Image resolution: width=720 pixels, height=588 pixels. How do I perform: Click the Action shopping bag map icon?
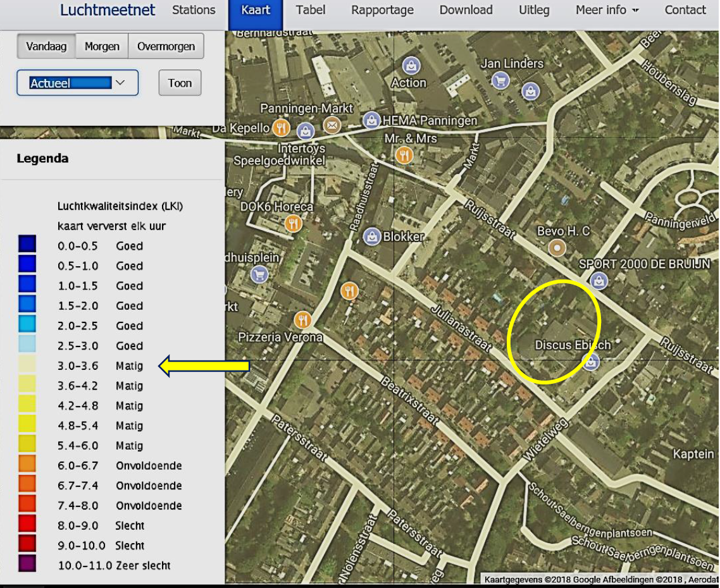tap(411, 66)
